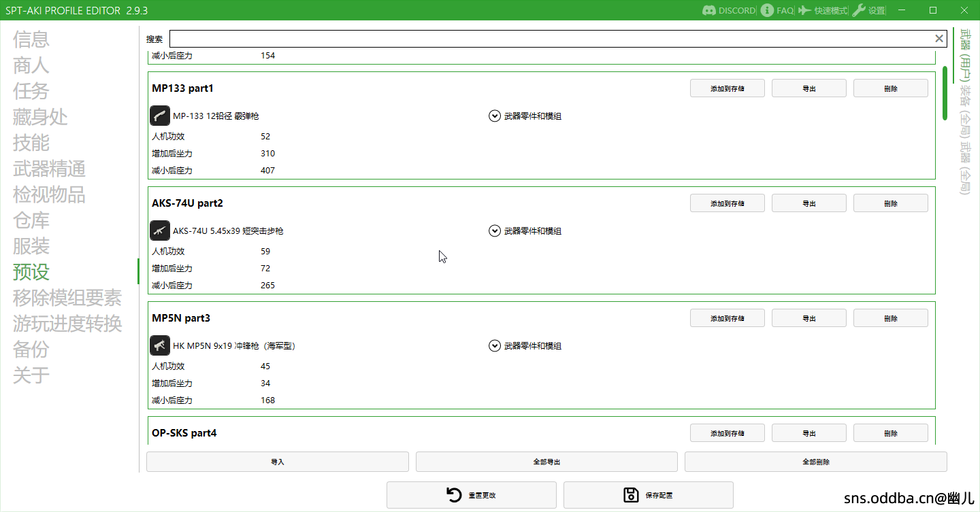
Task: Export MP5N part3 preset (导出)
Action: (x=809, y=318)
